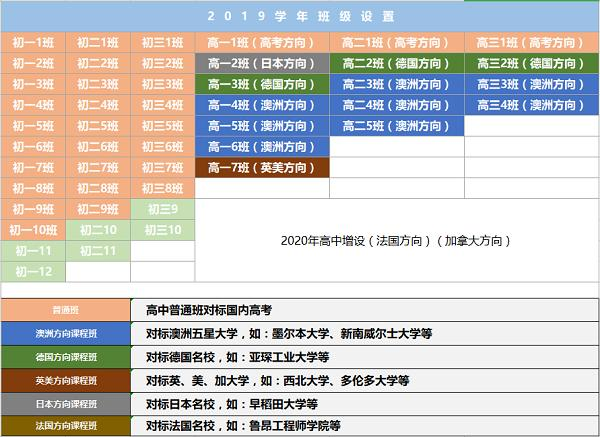Screen dimensions: 600x437
Task: Click the blue 澳洲方向课程班 legend label
Action: pyautogui.click(x=65, y=333)
